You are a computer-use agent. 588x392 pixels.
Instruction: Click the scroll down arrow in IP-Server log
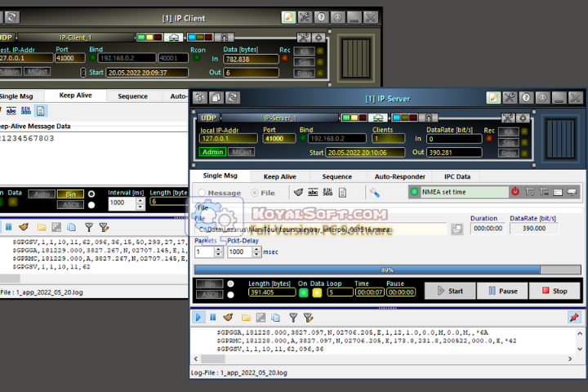tap(580, 349)
